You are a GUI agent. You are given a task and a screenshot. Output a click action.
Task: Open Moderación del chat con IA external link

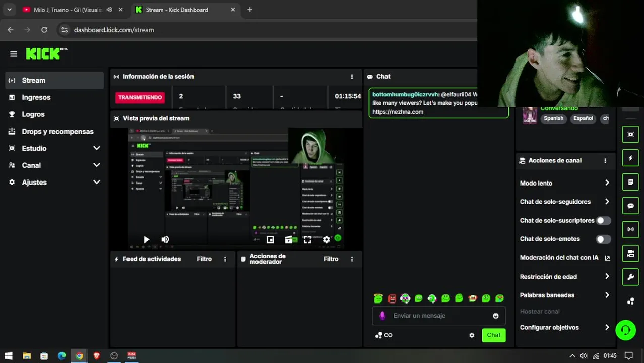pyautogui.click(x=607, y=258)
